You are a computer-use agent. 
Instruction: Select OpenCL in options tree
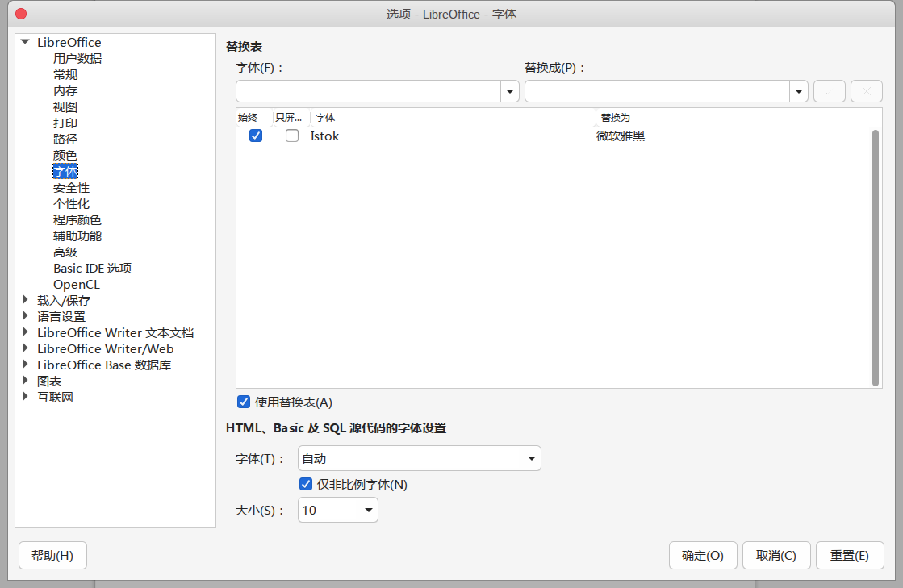77,285
